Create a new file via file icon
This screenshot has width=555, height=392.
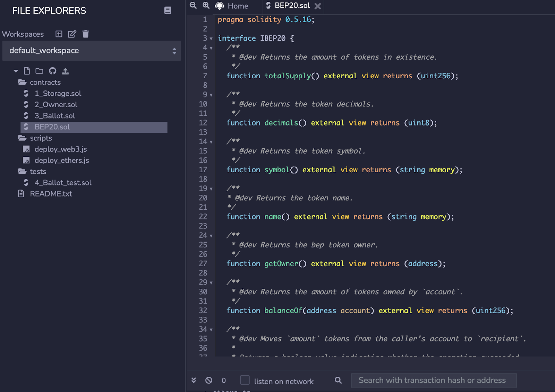pyautogui.click(x=27, y=71)
